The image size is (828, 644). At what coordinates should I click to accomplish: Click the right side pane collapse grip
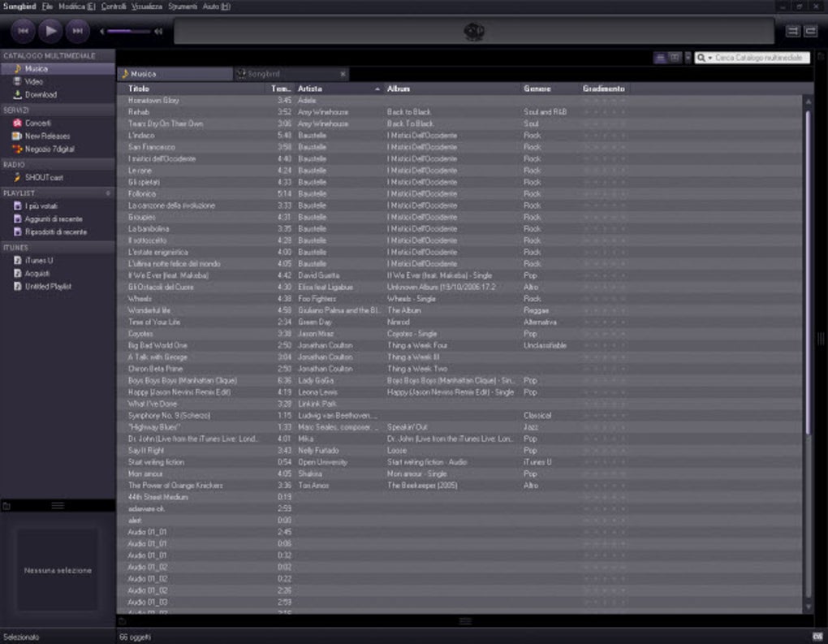tap(821, 338)
